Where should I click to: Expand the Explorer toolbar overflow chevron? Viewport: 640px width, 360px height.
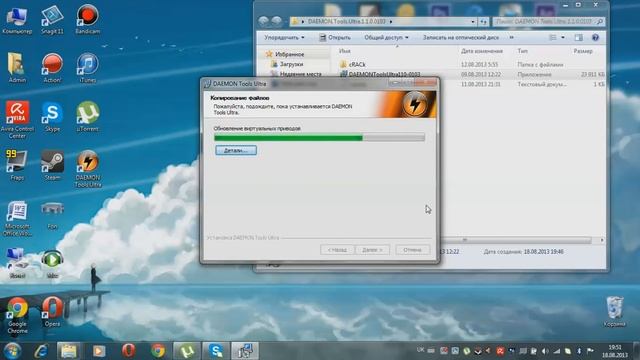click(x=511, y=38)
